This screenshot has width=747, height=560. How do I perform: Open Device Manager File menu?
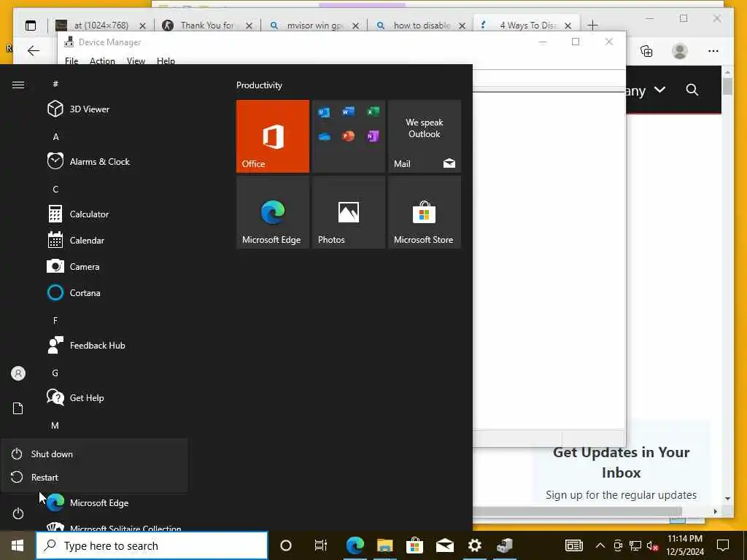coord(71,61)
